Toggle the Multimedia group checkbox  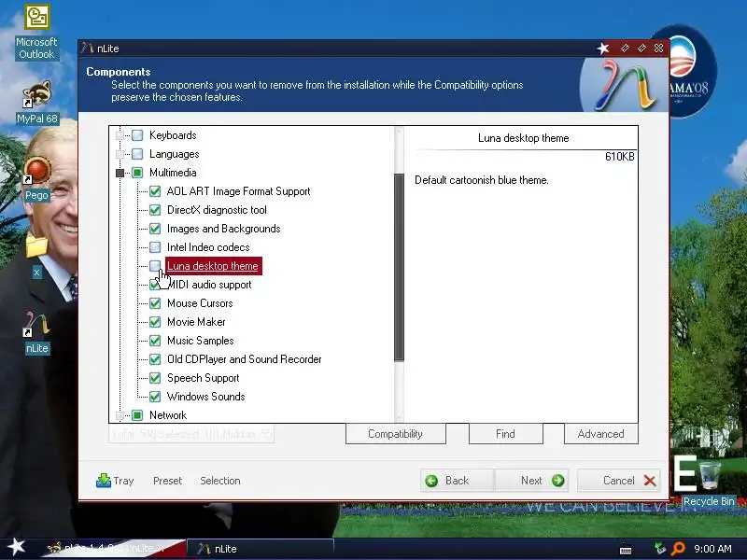tap(137, 173)
